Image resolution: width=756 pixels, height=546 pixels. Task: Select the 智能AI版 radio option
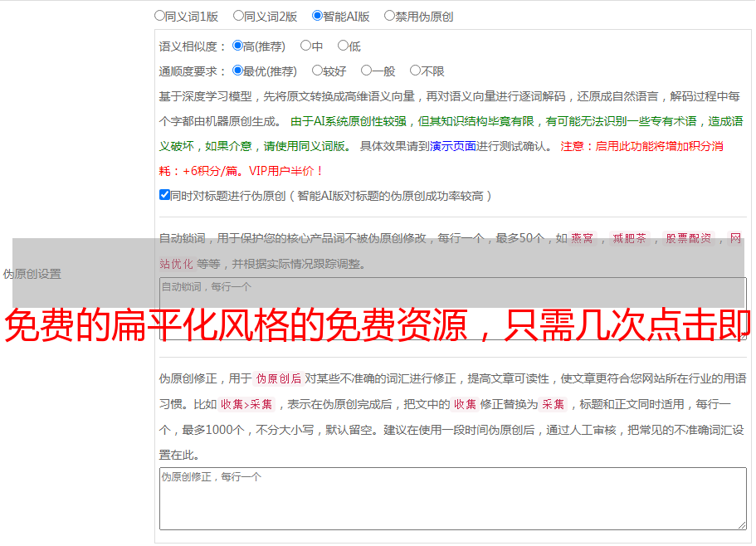coord(317,16)
